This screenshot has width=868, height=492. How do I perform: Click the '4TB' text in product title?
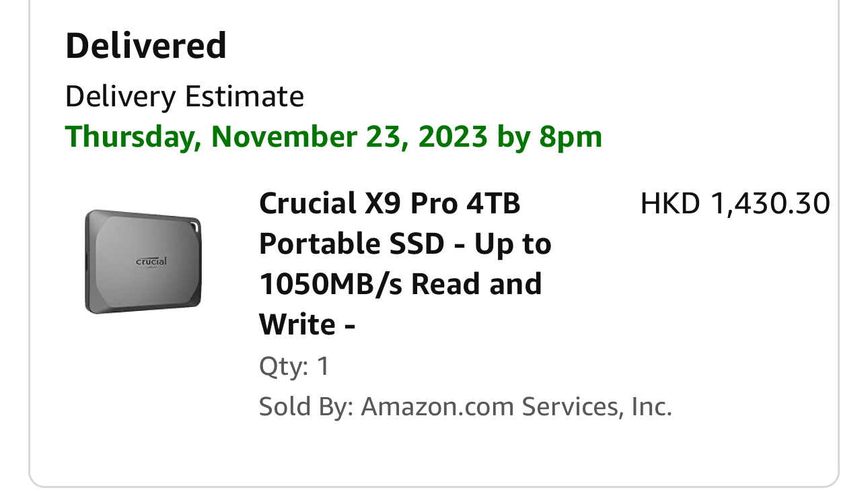(x=493, y=203)
